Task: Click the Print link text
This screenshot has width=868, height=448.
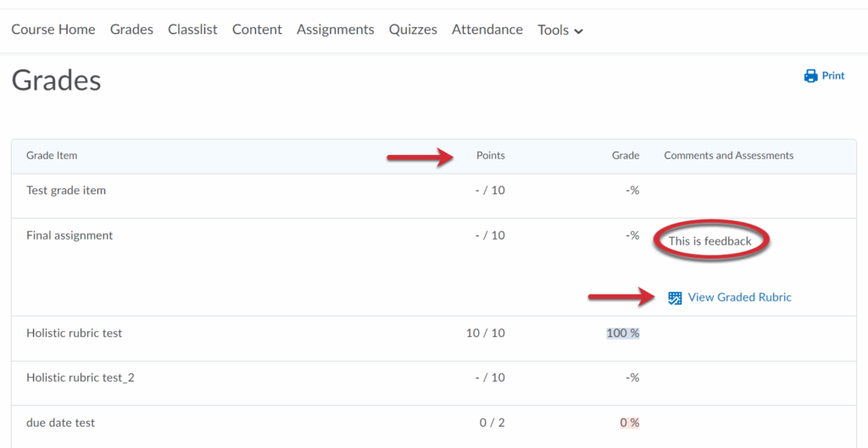Action: click(833, 76)
